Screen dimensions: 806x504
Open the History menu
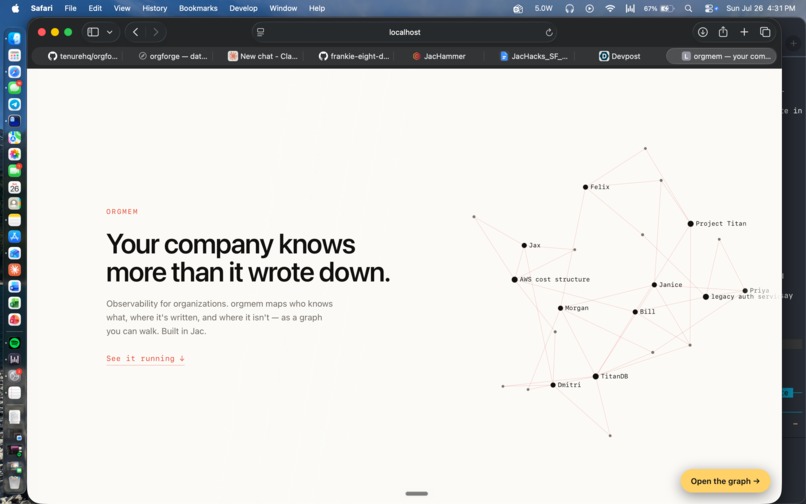(x=154, y=8)
